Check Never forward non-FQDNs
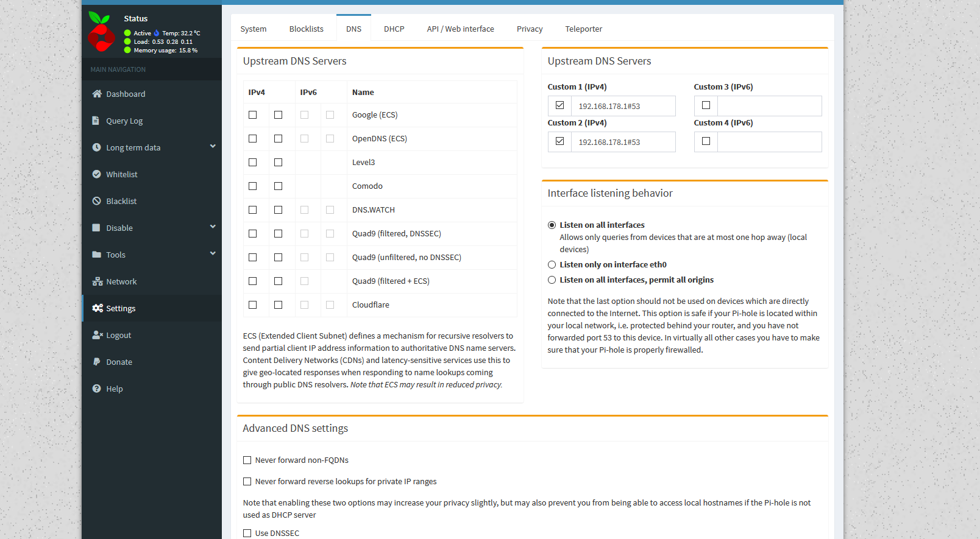 (247, 460)
